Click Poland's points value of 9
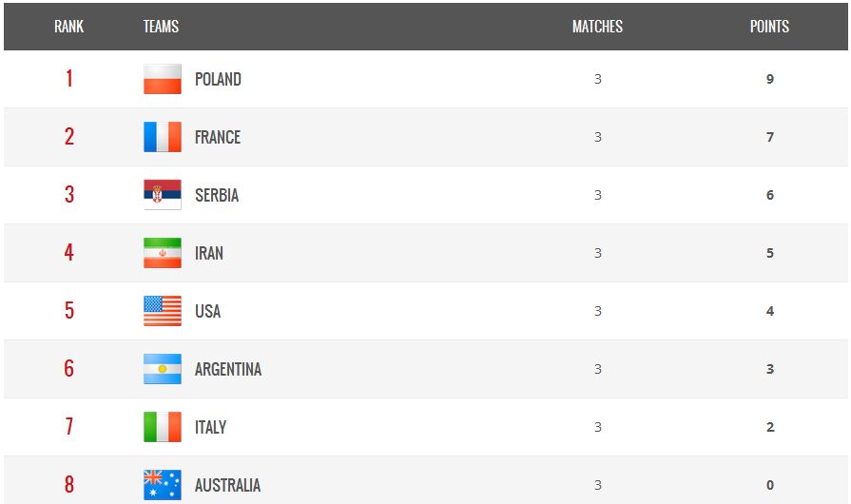Screen dimensions: 851x504 coord(770,79)
